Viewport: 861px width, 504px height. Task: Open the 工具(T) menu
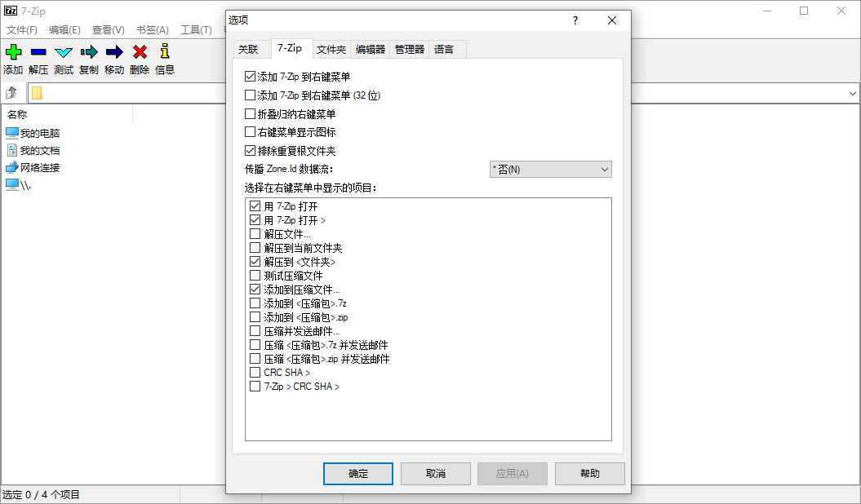point(196,29)
